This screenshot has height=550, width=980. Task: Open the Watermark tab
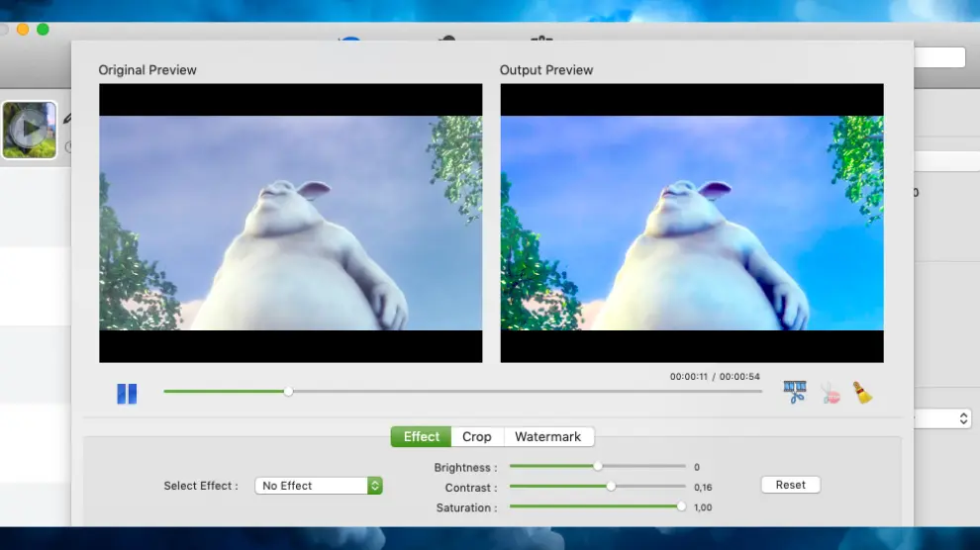pyautogui.click(x=547, y=436)
